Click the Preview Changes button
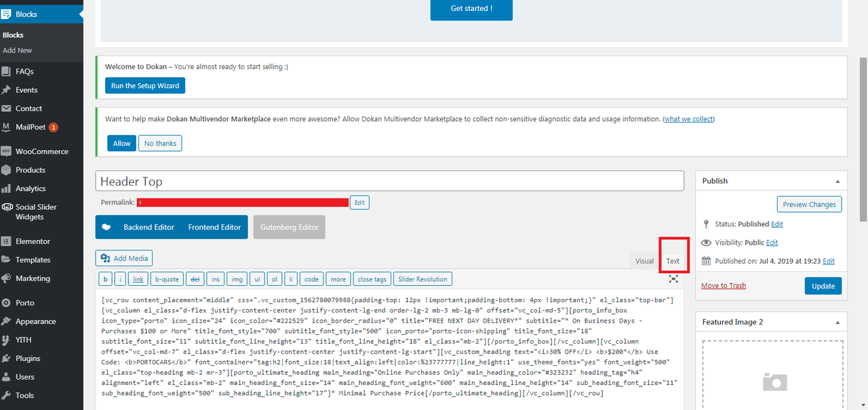This screenshot has width=868, height=410. [810, 204]
